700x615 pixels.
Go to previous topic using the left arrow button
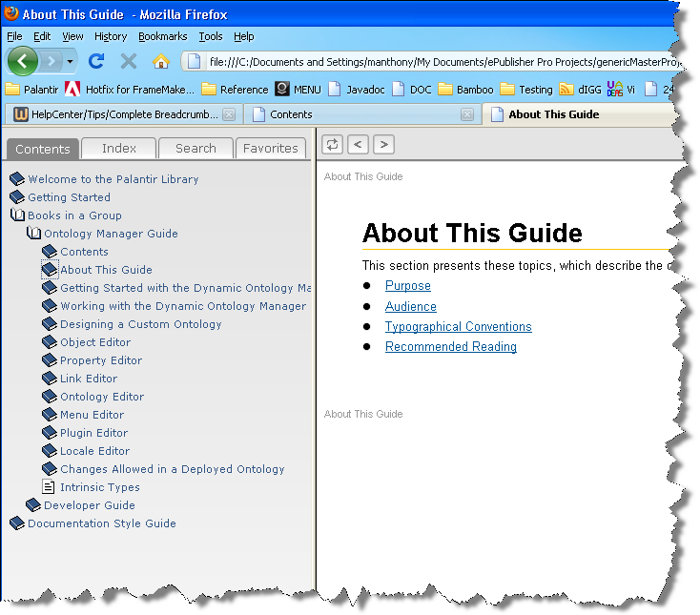click(358, 144)
